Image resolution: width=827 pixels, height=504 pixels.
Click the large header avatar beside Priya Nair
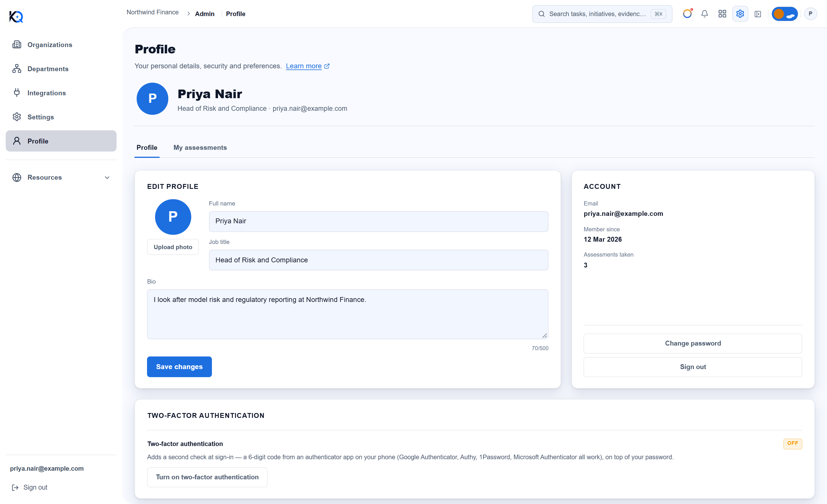(x=152, y=99)
